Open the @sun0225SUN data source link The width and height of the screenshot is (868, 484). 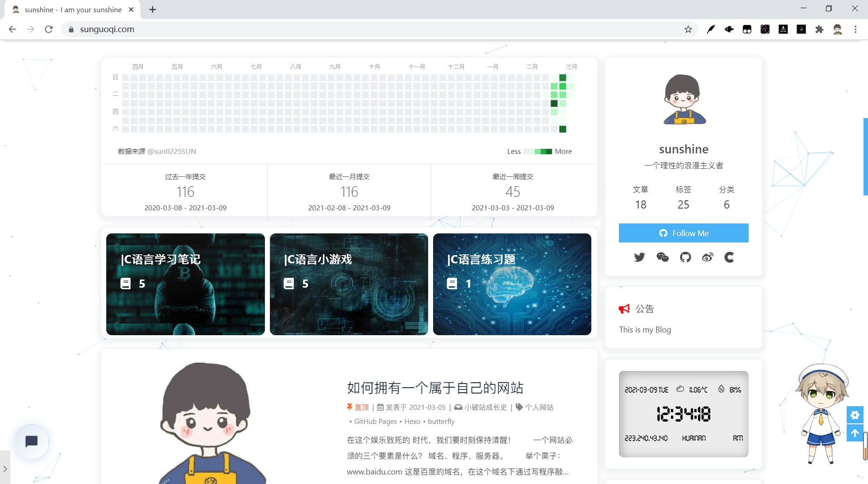[172, 151]
